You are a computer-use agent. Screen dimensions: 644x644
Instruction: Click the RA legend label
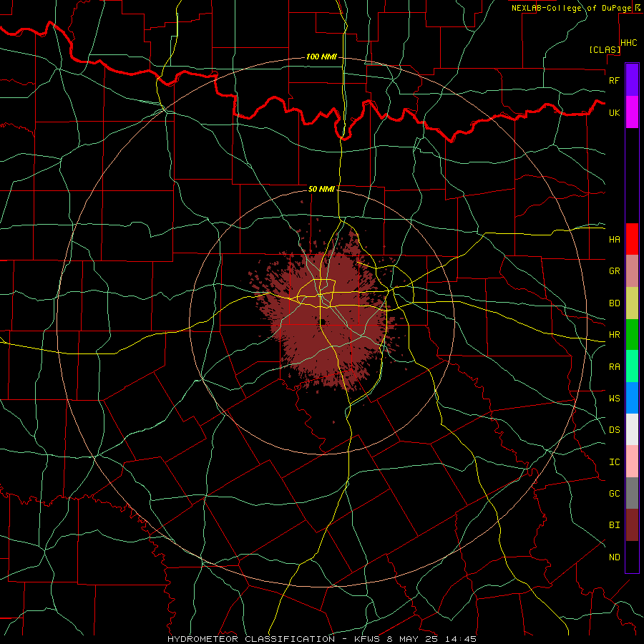pyautogui.click(x=615, y=367)
